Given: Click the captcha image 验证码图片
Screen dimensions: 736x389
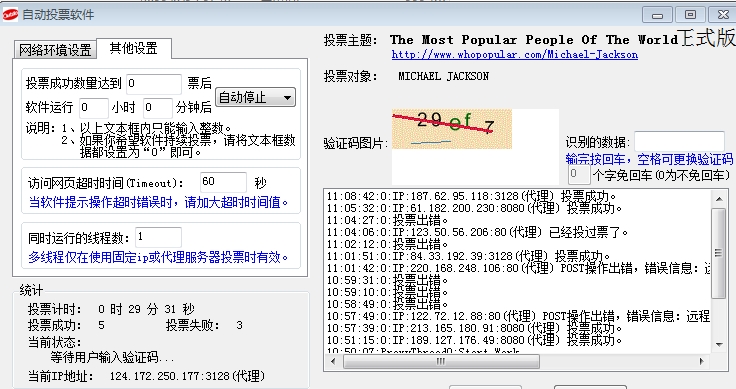Looking at the screenshot, I should tap(452, 129).
